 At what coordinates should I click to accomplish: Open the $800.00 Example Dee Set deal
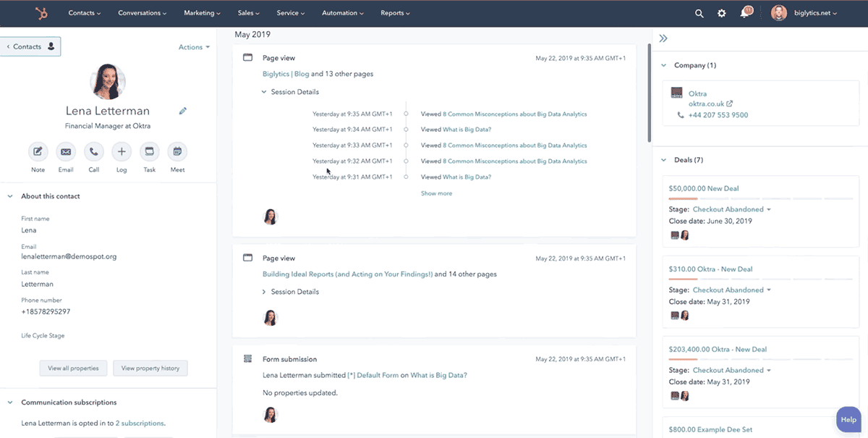[x=710, y=429]
